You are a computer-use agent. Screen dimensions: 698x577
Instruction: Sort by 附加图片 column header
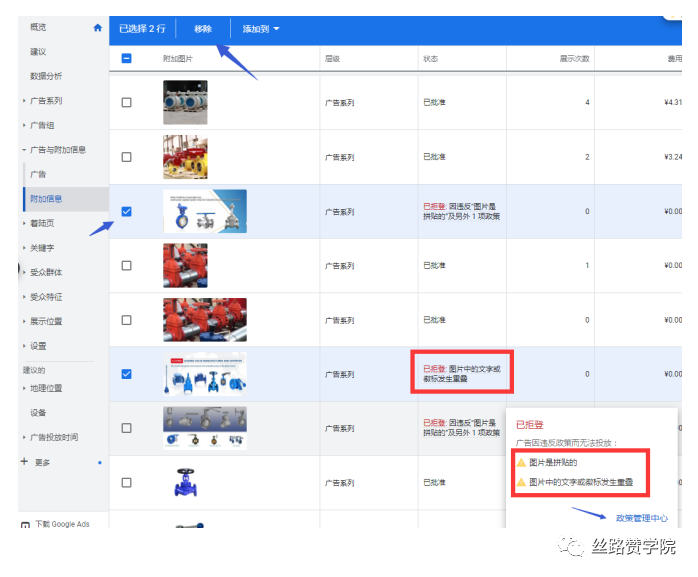pyautogui.click(x=178, y=59)
